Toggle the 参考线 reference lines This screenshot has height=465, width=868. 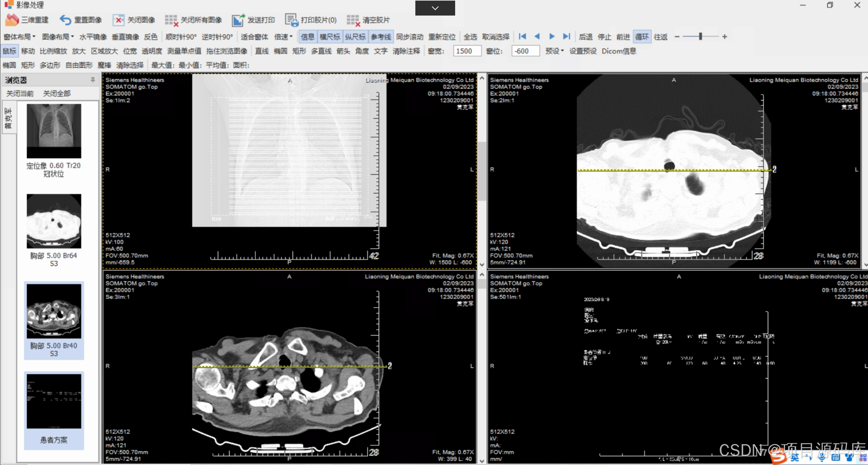point(381,37)
